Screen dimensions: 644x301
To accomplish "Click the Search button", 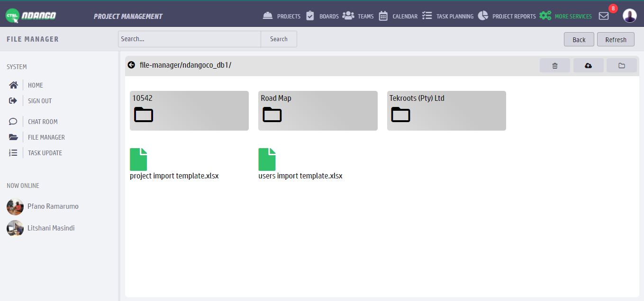I will coord(279,39).
